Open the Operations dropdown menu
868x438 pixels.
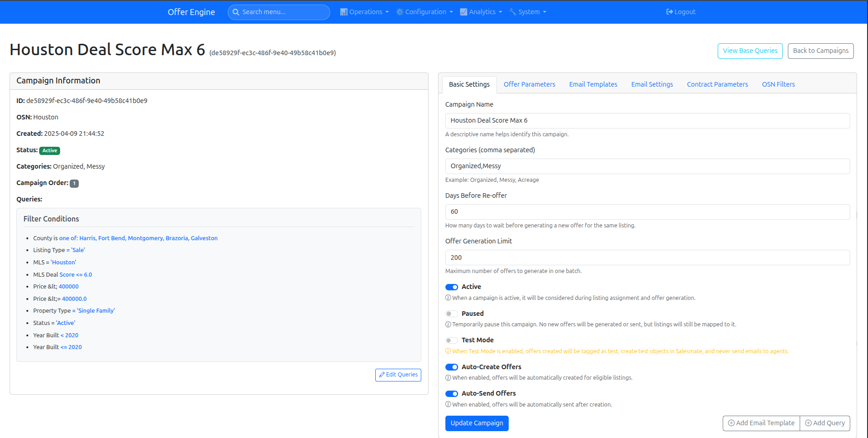coord(364,12)
